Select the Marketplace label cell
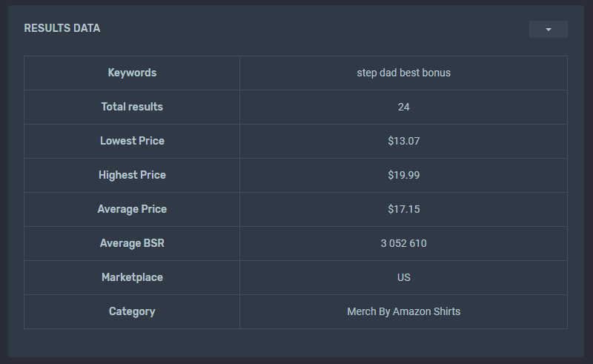The width and height of the screenshot is (593, 364). pyautogui.click(x=132, y=277)
